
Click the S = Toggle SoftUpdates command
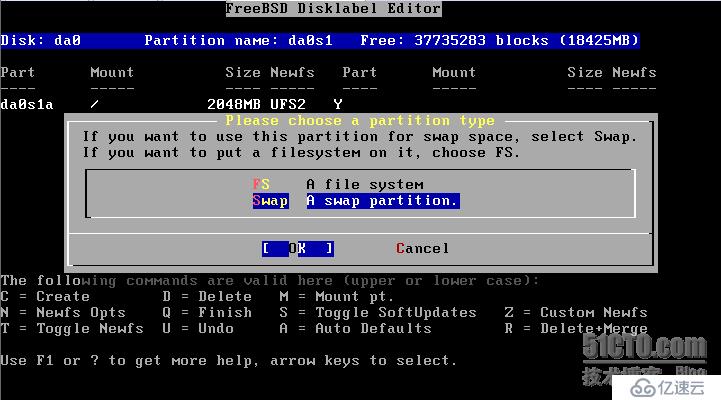(378, 313)
